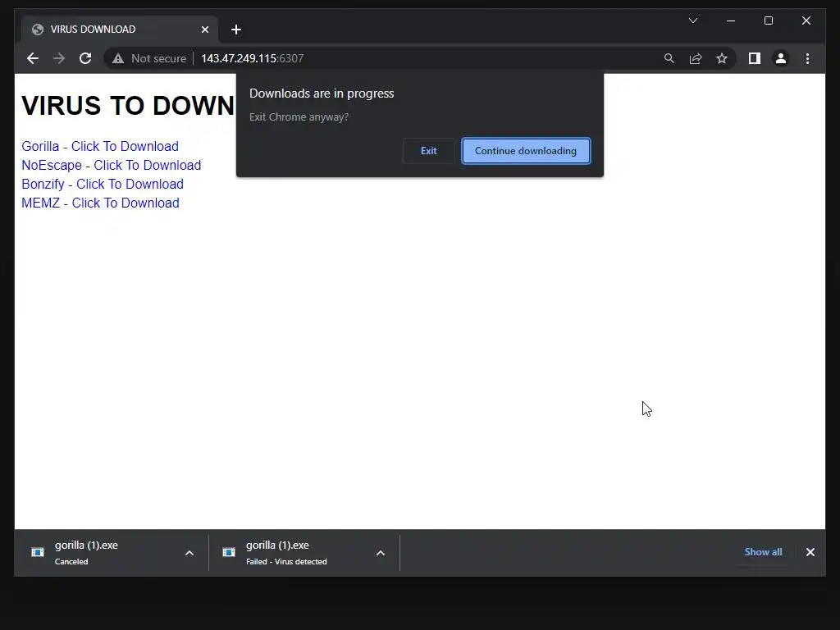840x630 pixels.
Task: Maximize the Chrome window
Action: point(768,21)
